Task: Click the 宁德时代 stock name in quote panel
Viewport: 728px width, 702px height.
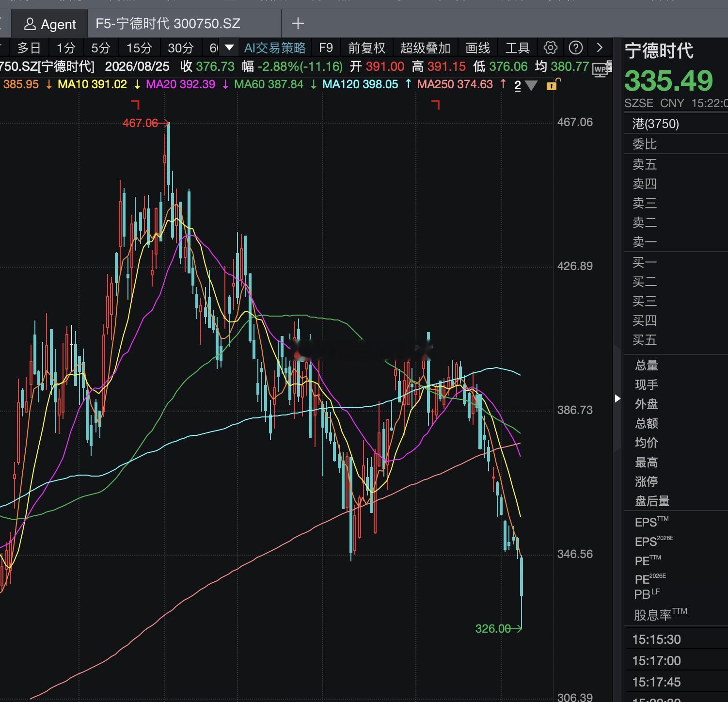Action: 659,51
